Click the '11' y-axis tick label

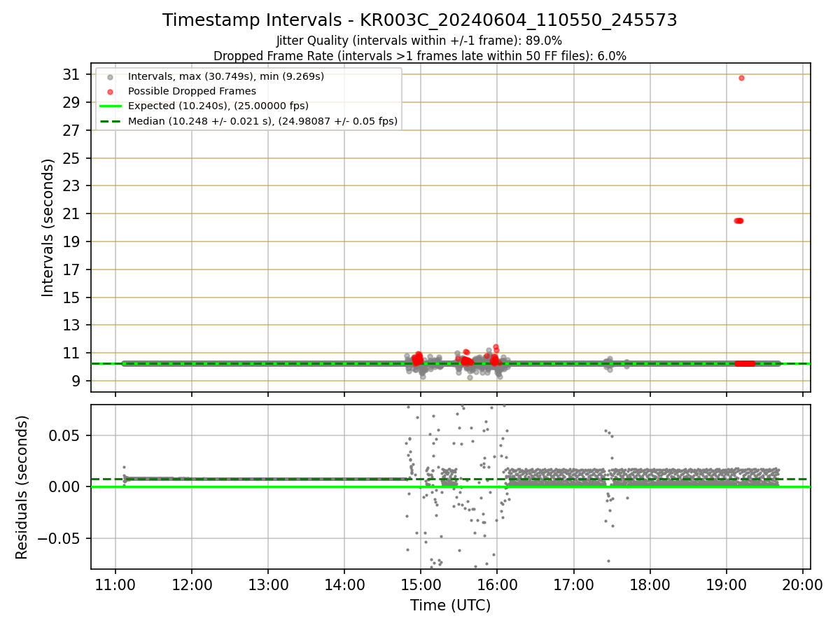tap(71, 353)
